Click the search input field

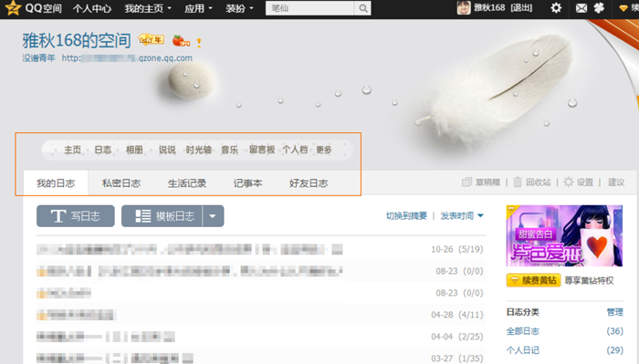pyautogui.click(x=310, y=8)
